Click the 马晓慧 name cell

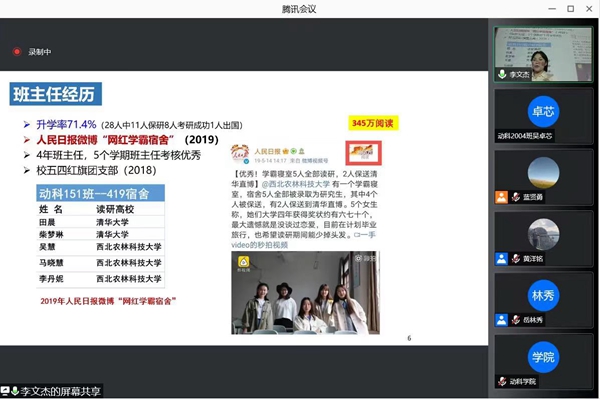pyautogui.click(x=51, y=263)
